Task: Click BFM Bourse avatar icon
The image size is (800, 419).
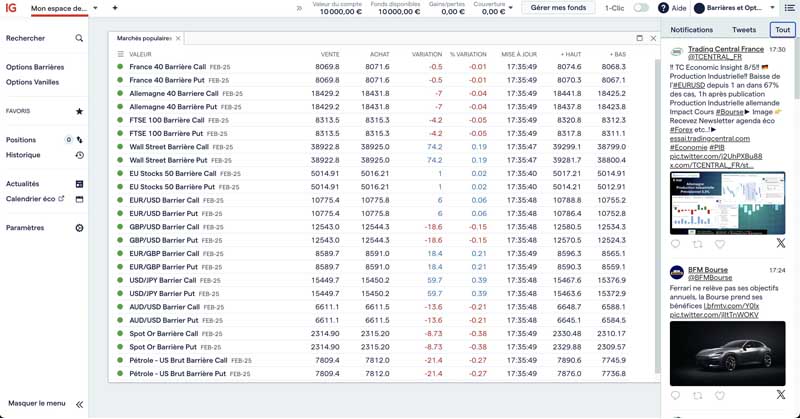Action: [x=677, y=273]
